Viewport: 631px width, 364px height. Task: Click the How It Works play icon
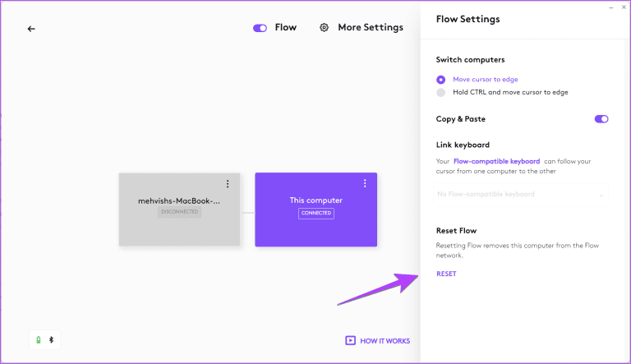tap(351, 340)
